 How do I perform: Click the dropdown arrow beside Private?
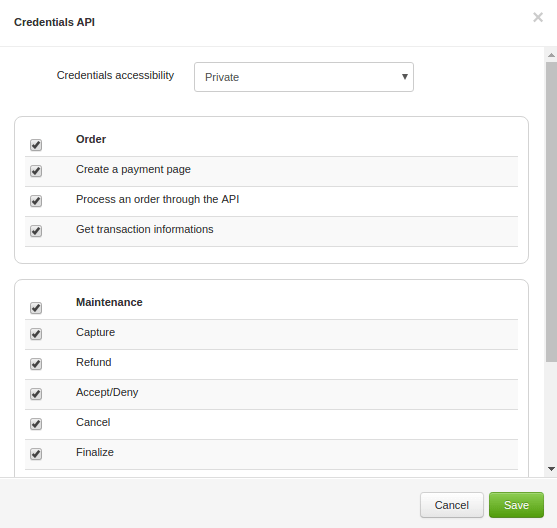coord(405,77)
